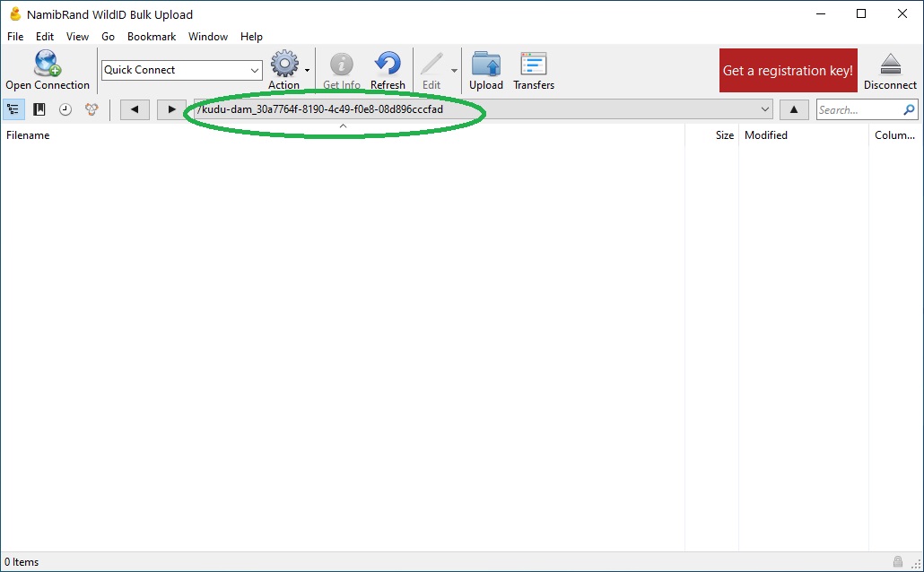The image size is (924, 572).
Task: Click the Open Connection globe icon
Action: pos(48,64)
